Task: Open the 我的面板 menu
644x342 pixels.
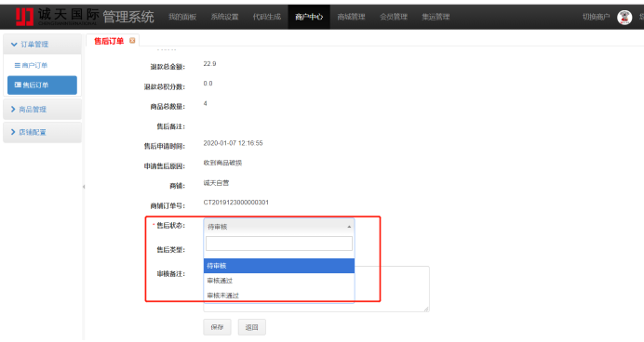Action: pos(182,17)
